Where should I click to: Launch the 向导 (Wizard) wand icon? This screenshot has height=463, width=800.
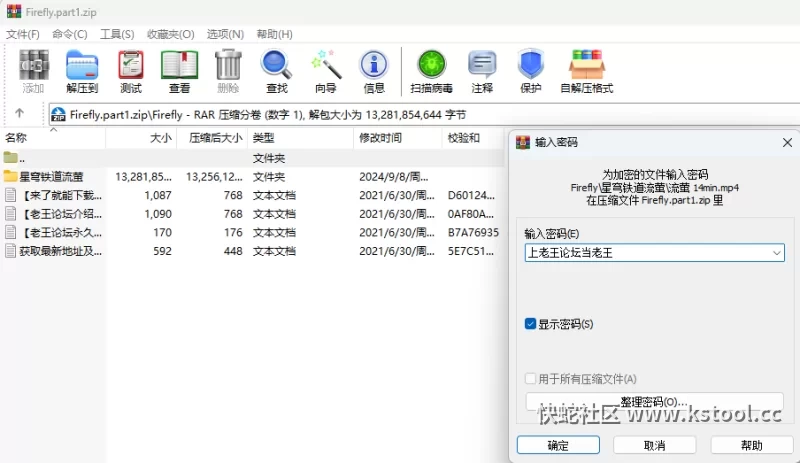[x=326, y=65]
